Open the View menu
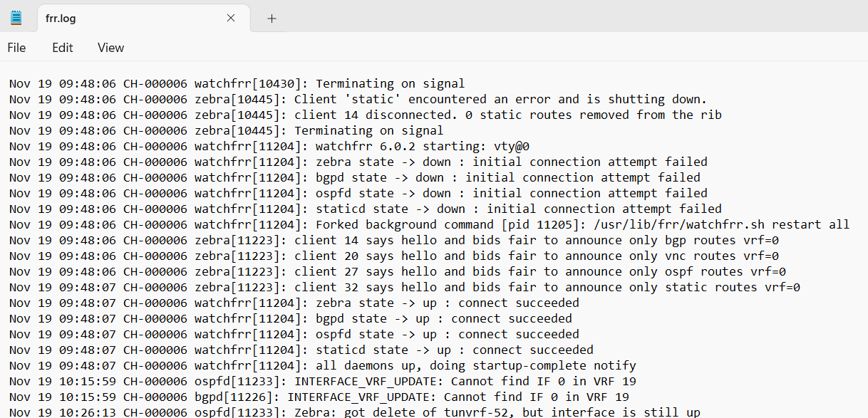868x418 pixels. tap(110, 48)
